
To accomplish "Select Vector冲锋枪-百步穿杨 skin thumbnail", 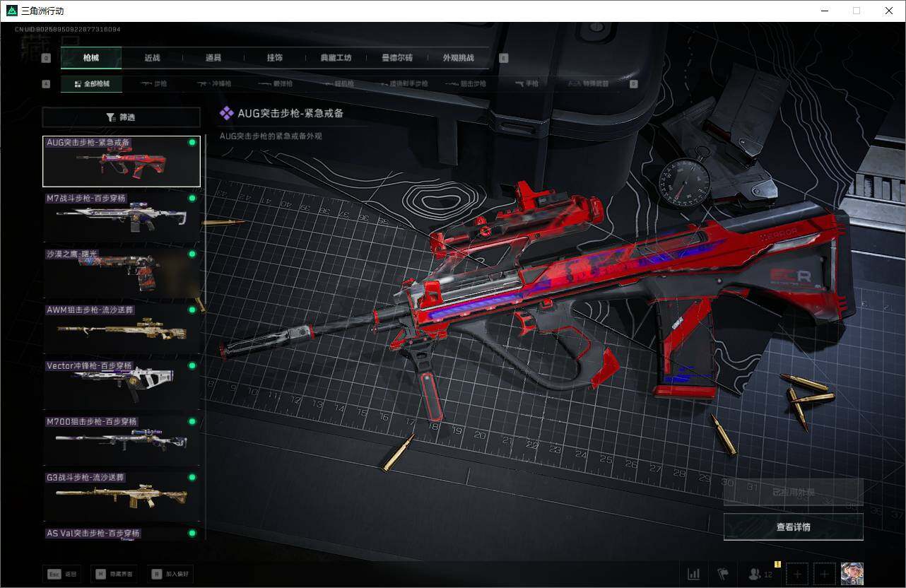I will click(122, 384).
